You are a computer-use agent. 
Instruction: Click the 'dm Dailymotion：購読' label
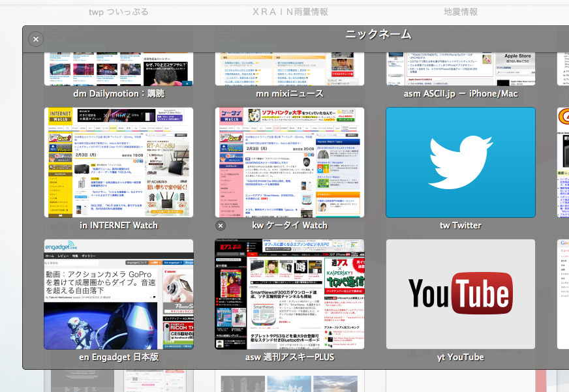(x=119, y=93)
